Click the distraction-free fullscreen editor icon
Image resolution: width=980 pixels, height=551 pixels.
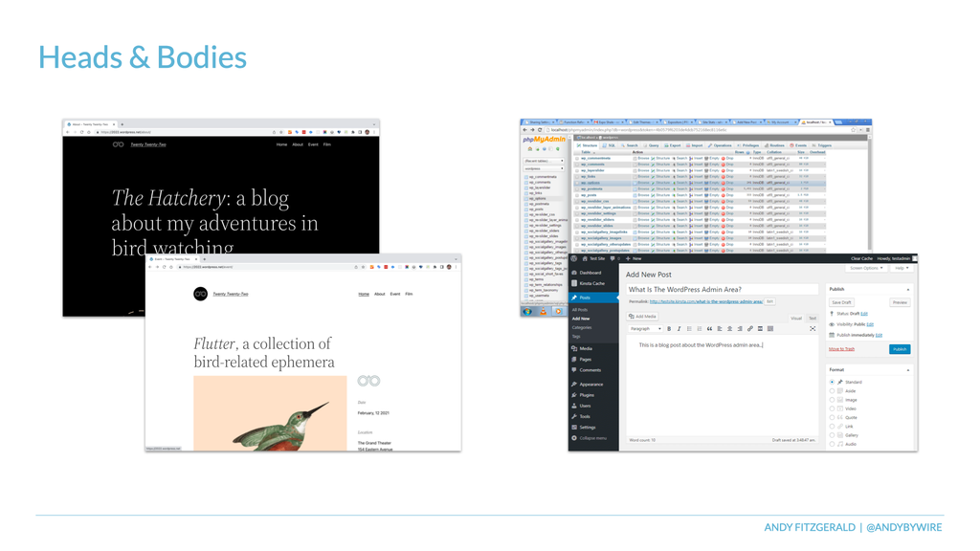tap(813, 329)
